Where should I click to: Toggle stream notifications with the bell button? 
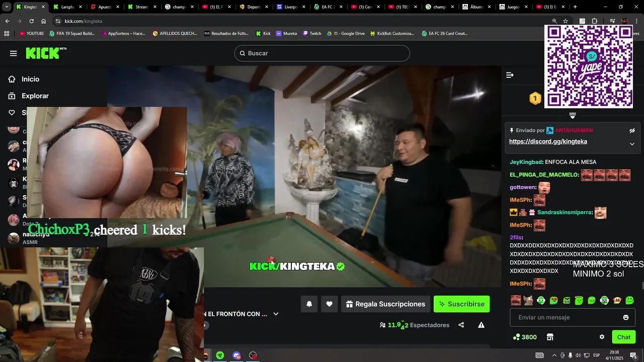(309, 304)
